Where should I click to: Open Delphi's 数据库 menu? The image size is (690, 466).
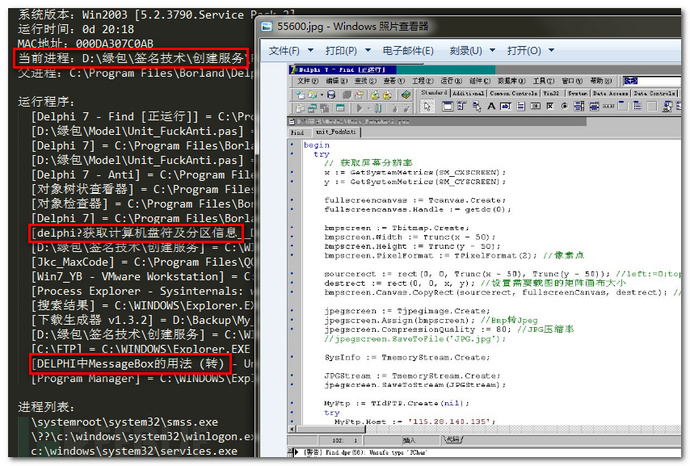coord(511,81)
